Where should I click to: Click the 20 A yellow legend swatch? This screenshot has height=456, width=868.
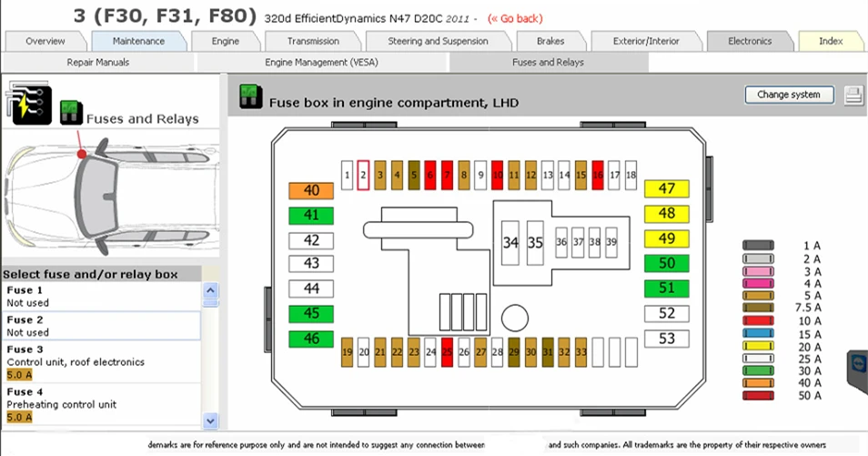click(758, 346)
